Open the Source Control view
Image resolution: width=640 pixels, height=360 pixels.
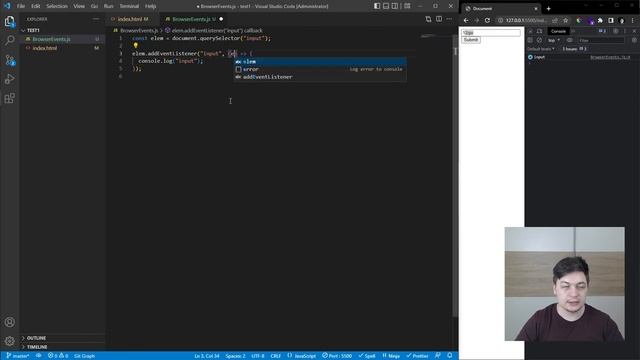coord(9,60)
